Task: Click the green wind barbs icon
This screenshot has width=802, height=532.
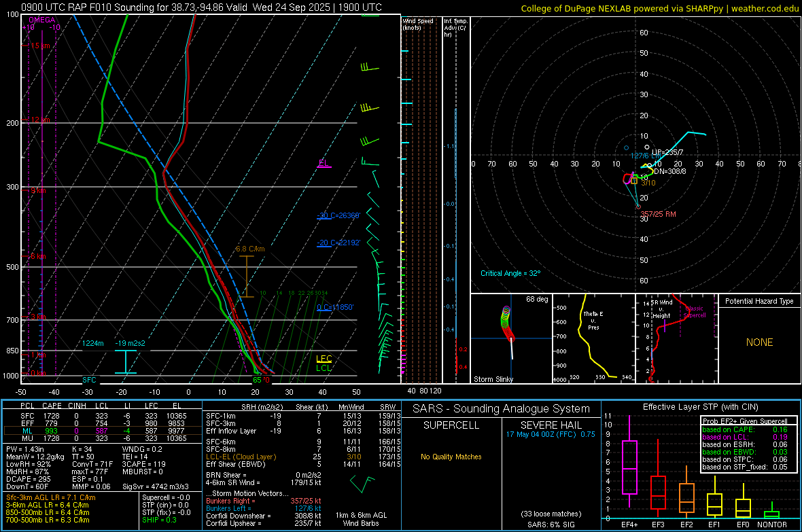Action: pyautogui.click(x=362, y=483)
